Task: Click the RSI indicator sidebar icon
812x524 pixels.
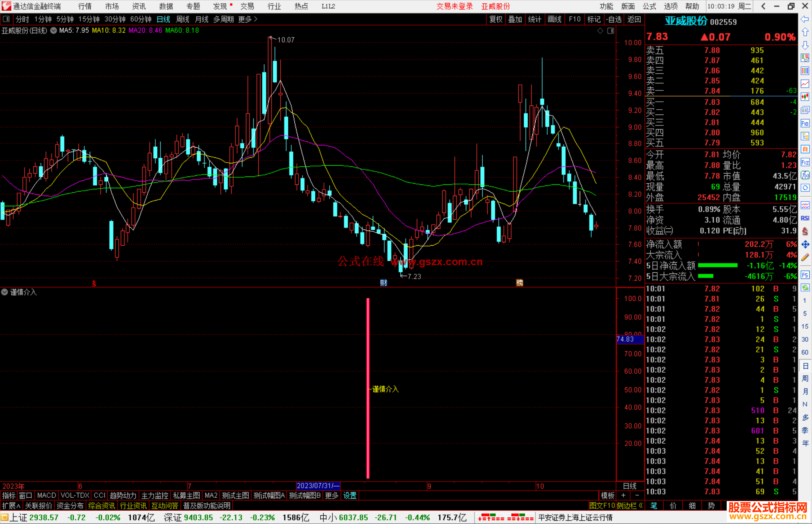Action: coord(805,218)
